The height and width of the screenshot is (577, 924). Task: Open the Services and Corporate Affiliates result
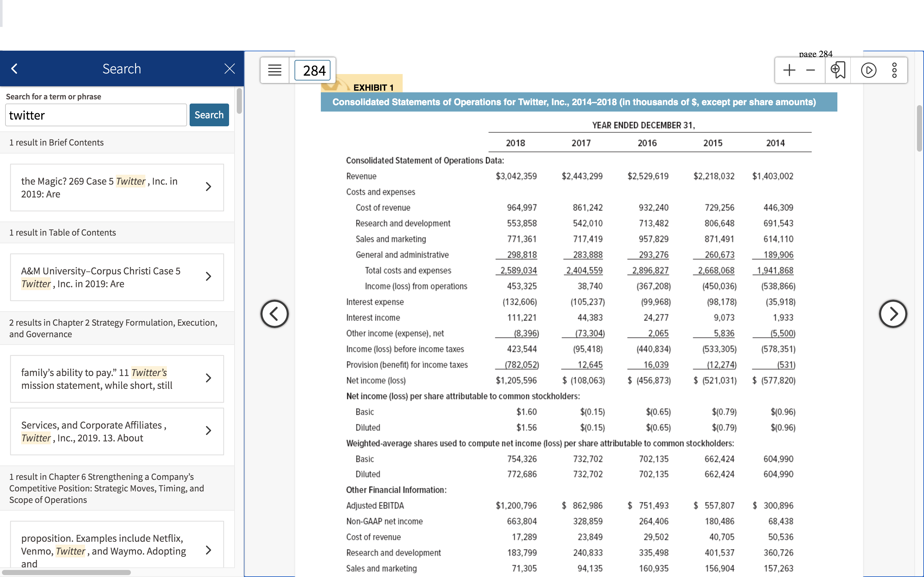pyautogui.click(x=117, y=431)
